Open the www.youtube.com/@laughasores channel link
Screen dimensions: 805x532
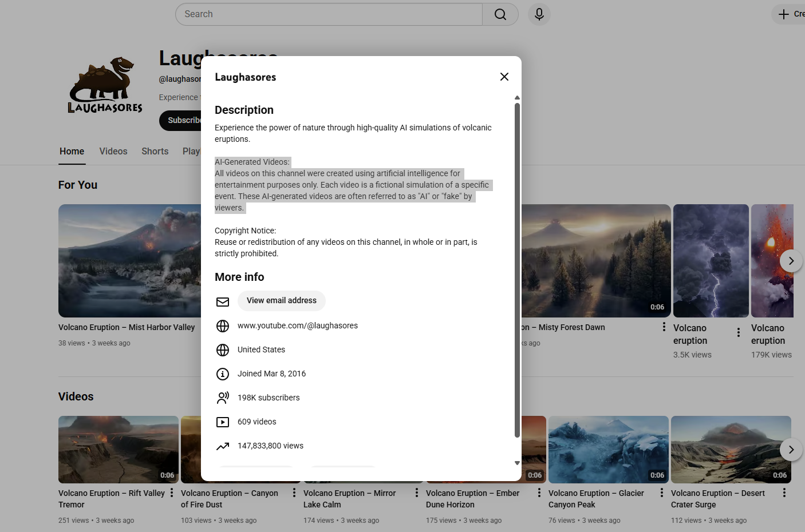coord(297,325)
